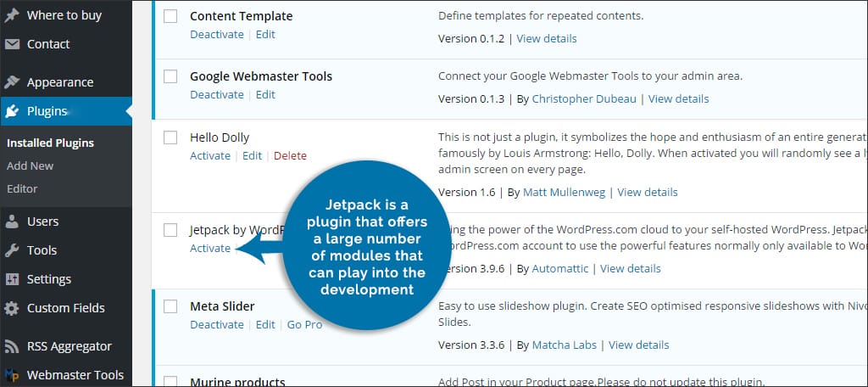The width and height of the screenshot is (868, 387).
Task: Activate the Jetpack by WordPress plugin
Action: (210, 248)
